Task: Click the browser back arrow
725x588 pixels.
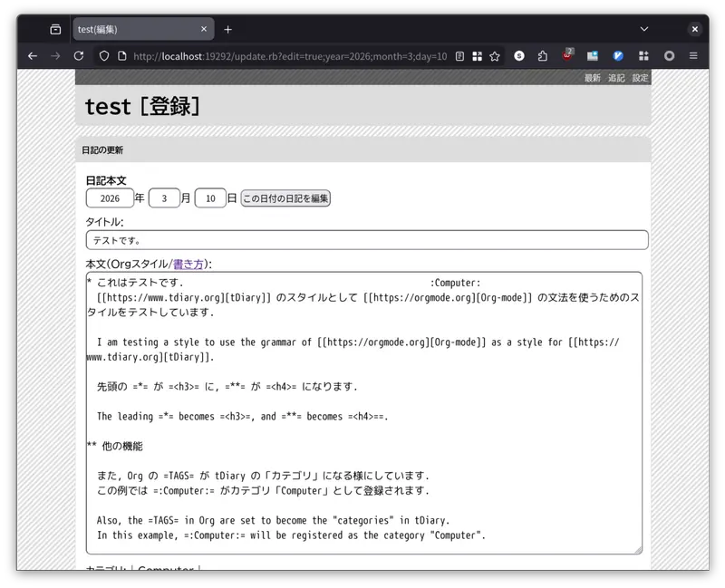Action: pyautogui.click(x=33, y=56)
